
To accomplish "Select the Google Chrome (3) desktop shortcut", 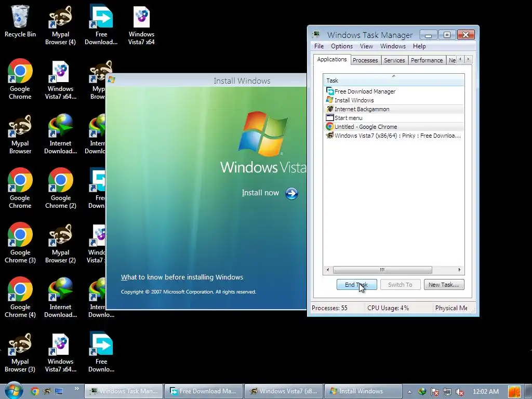I will (x=20, y=243).
